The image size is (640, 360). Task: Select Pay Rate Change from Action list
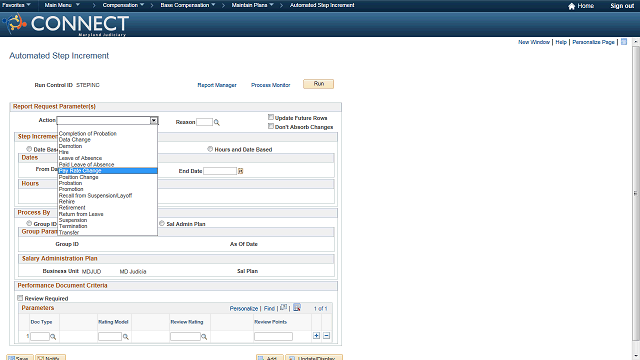(x=108, y=171)
